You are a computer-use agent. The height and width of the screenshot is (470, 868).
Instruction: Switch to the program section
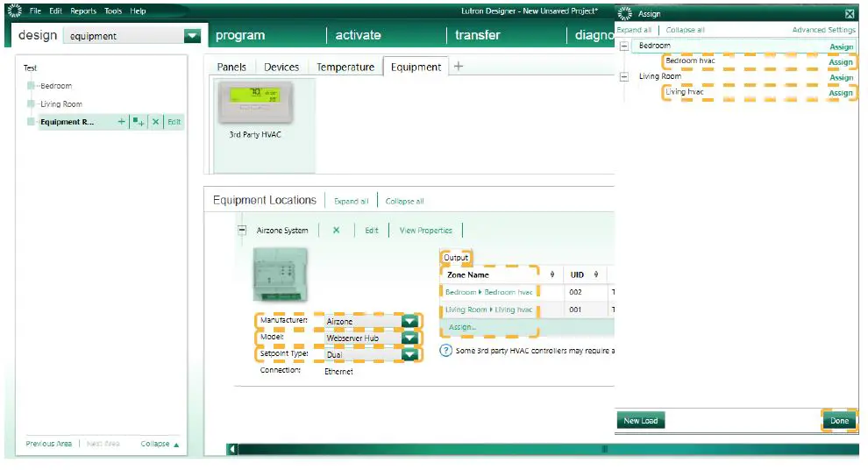[x=240, y=35]
